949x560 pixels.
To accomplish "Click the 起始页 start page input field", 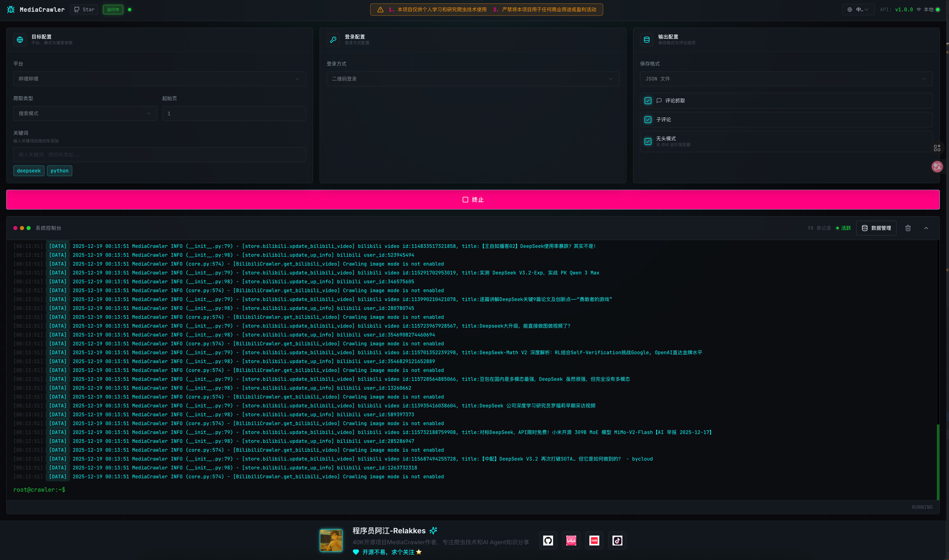I will [234, 113].
